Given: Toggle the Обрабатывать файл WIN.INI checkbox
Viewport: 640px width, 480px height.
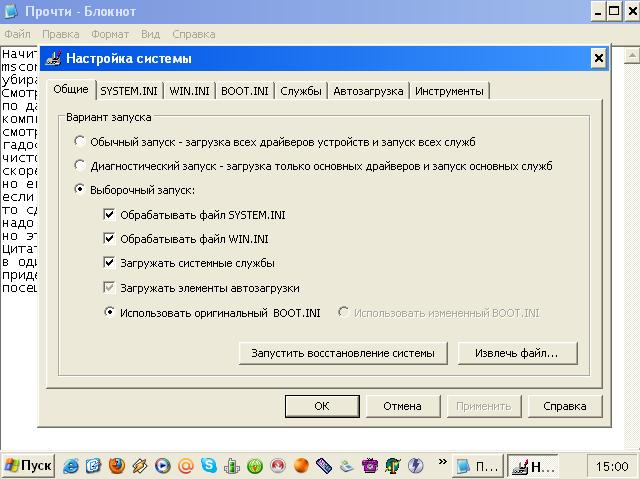Looking at the screenshot, I should 109,239.
